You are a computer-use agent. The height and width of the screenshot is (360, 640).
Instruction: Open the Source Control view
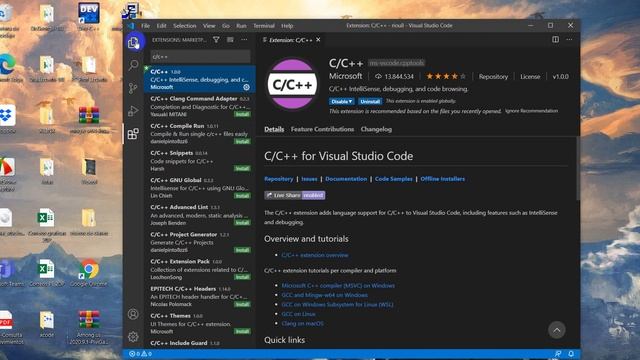(x=133, y=88)
